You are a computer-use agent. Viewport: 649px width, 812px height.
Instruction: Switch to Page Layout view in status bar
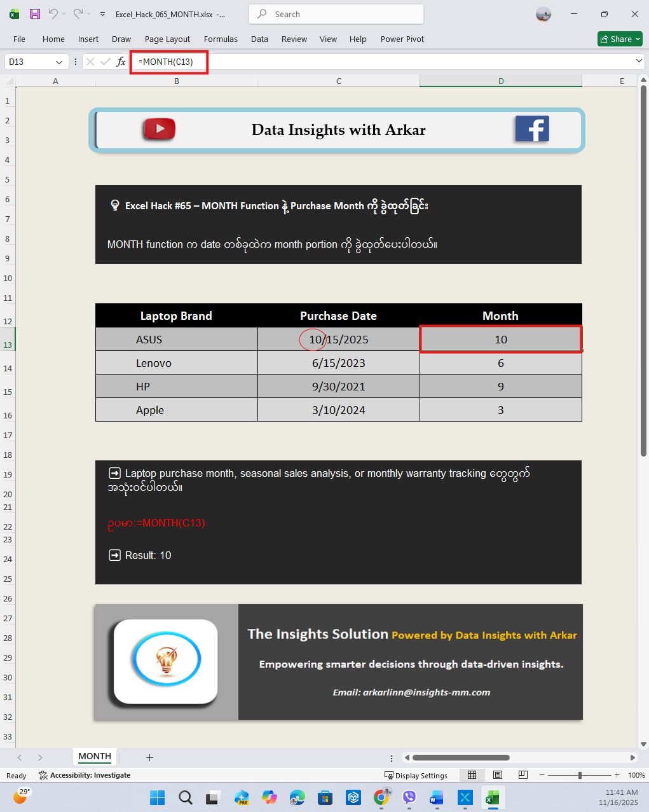pos(498,775)
